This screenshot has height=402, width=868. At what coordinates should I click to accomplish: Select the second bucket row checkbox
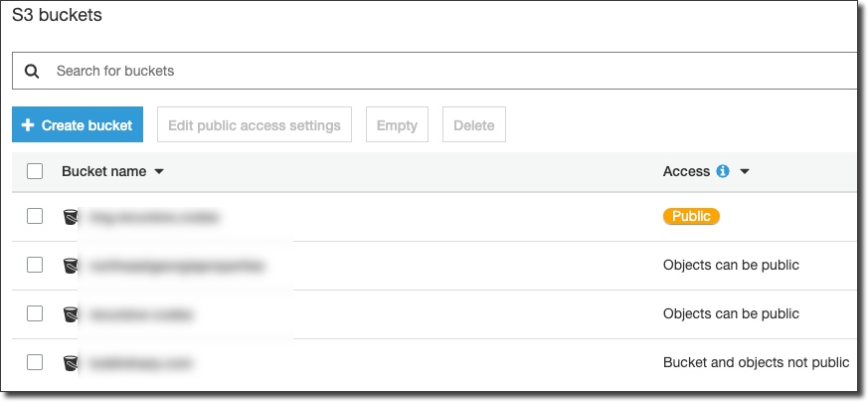(x=35, y=265)
